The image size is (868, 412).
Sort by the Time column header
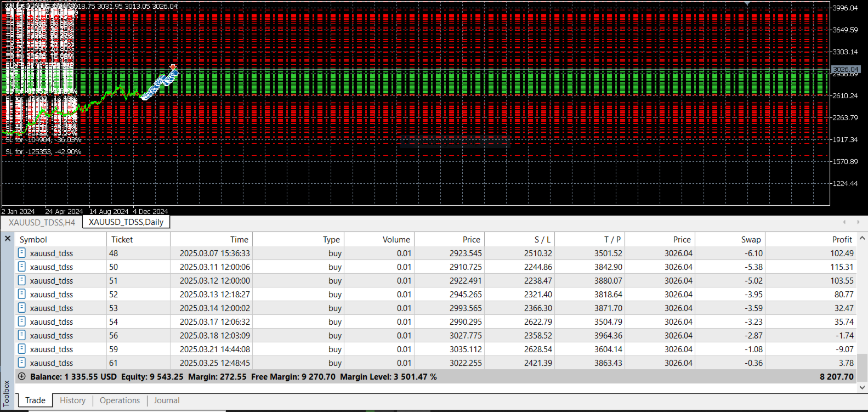pos(211,239)
